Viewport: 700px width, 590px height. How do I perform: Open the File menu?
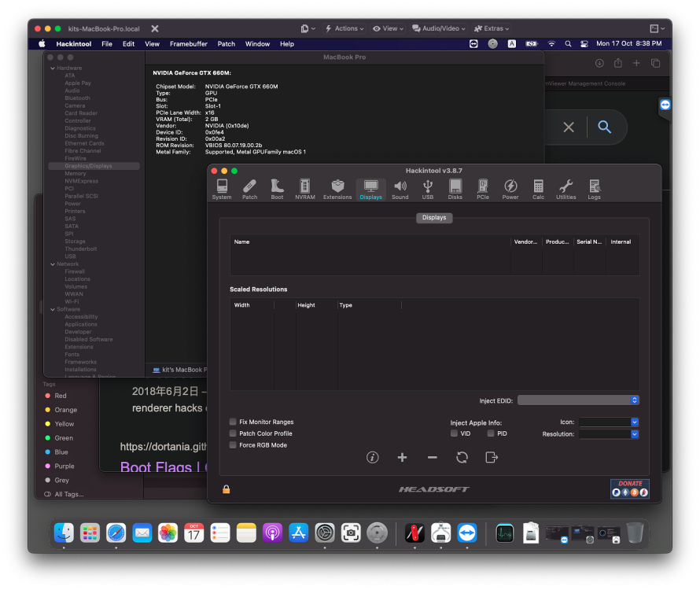coord(107,44)
